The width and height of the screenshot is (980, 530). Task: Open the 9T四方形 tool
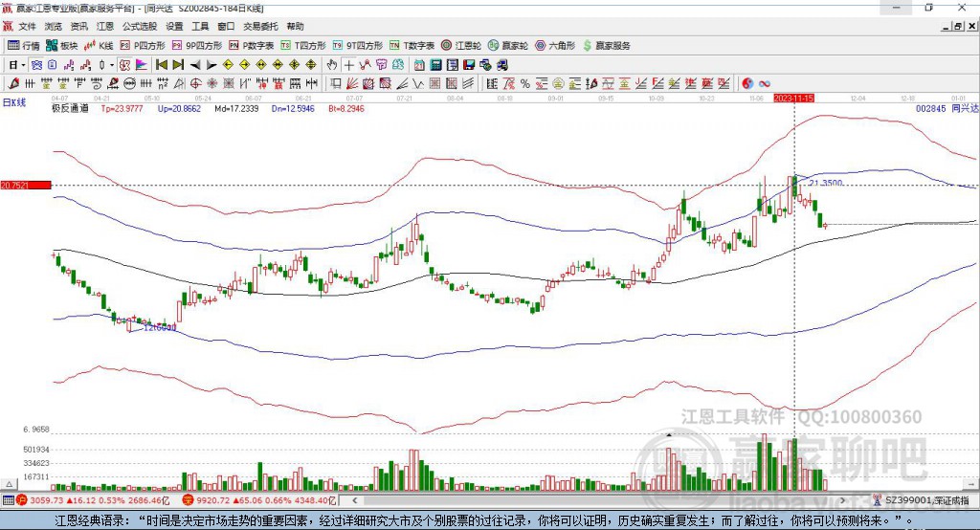358,46
